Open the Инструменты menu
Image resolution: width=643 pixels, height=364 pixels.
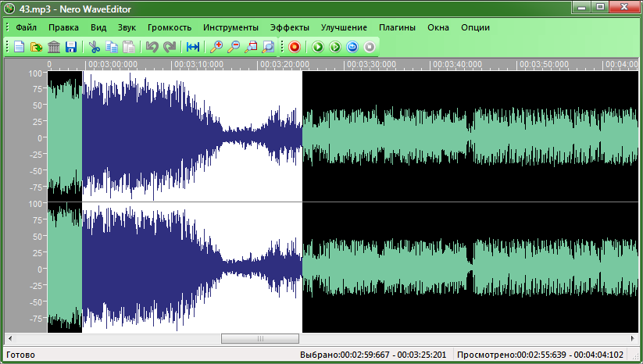point(231,27)
